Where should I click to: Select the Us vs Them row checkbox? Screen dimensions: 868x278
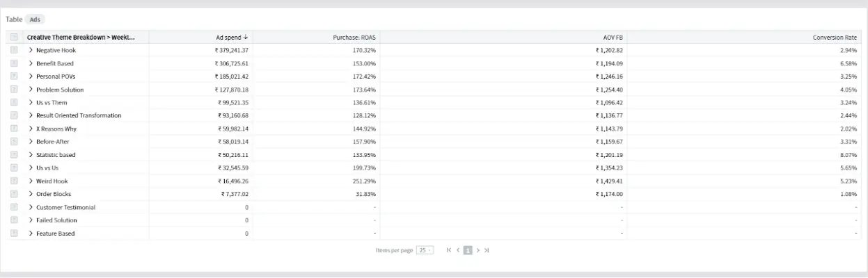click(x=14, y=102)
